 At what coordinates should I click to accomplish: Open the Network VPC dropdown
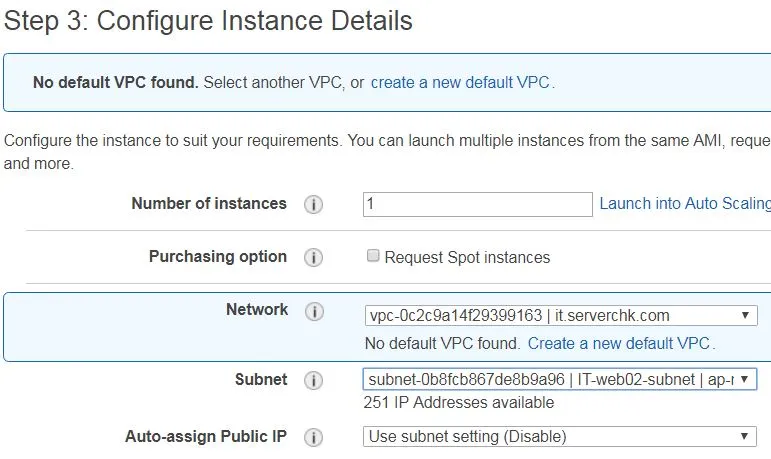(x=561, y=315)
